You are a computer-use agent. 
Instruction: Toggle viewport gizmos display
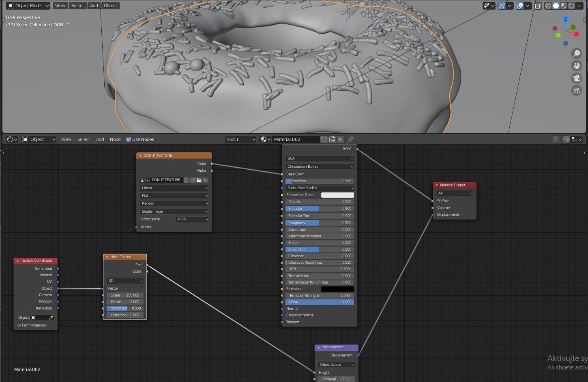click(502, 6)
